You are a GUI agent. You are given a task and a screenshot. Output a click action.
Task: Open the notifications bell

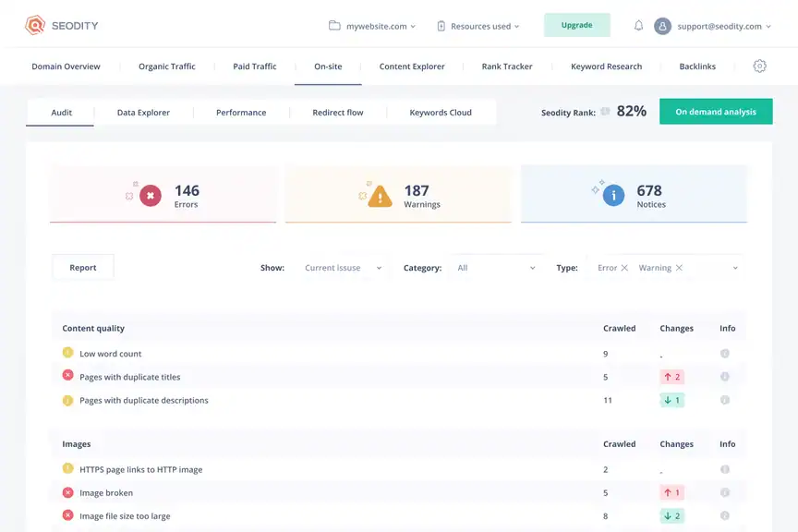tap(638, 26)
